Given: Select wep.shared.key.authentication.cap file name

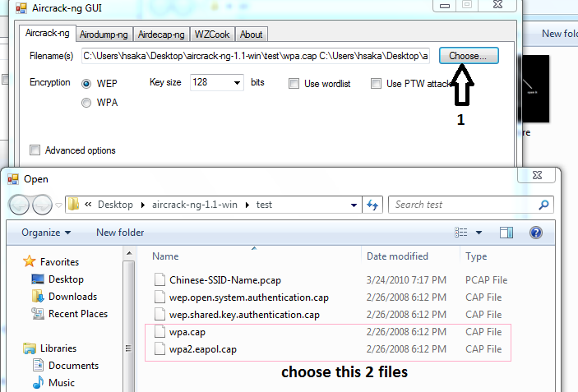Looking at the screenshot, I should [x=244, y=315].
